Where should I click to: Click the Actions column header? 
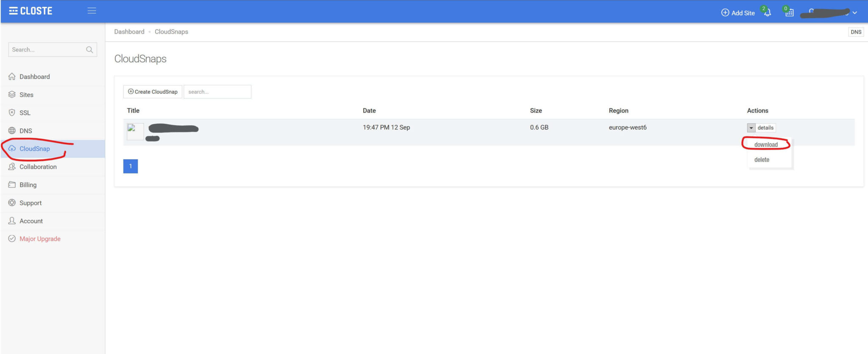757,111
